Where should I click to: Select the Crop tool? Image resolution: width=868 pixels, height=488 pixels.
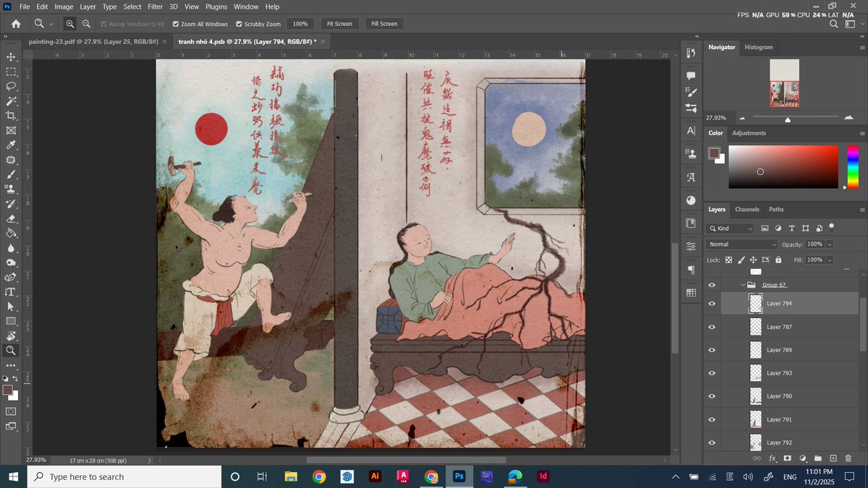pyautogui.click(x=11, y=116)
